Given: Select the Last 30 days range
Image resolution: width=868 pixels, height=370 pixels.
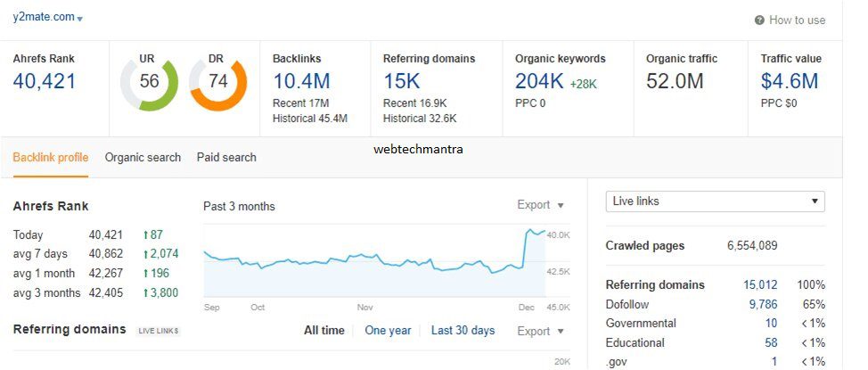Looking at the screenshot, I should pos(463,331).
